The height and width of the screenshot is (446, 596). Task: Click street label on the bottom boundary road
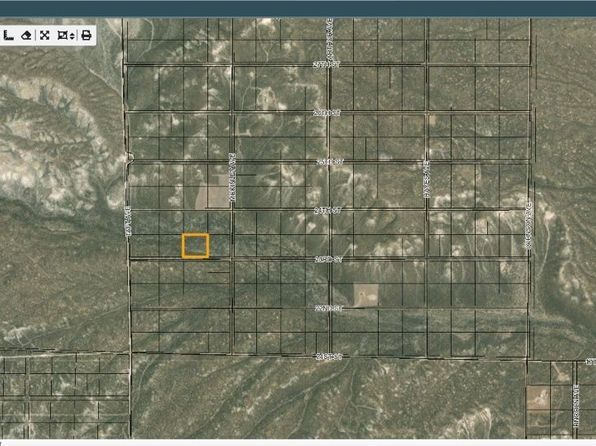329,357
